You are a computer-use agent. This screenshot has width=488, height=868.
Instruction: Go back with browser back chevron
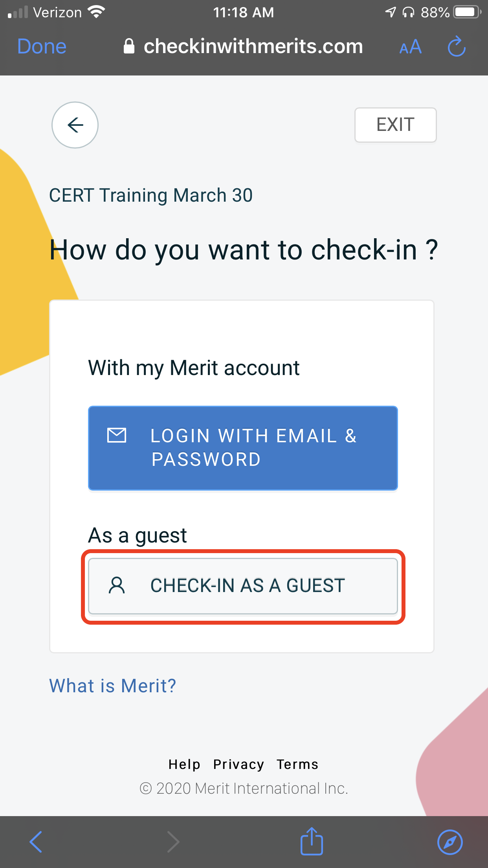36,842
